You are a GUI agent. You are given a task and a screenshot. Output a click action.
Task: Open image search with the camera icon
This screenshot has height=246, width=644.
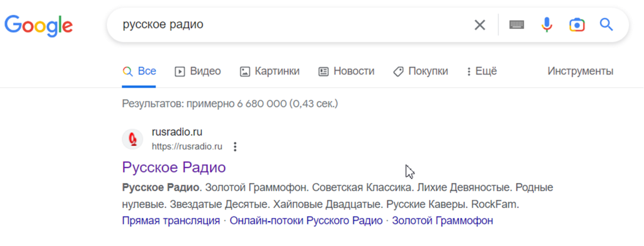[577, 25]
